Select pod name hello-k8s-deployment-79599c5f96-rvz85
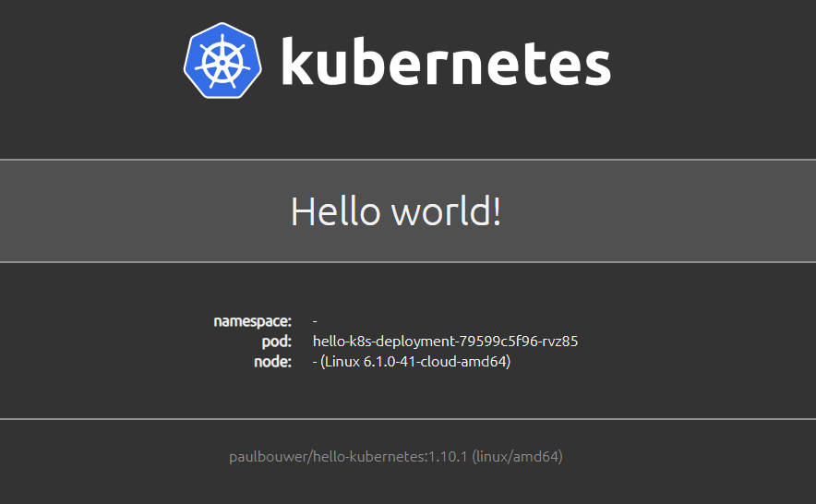The height and width of the screenshot is (504, 816). tap(446, 341)
